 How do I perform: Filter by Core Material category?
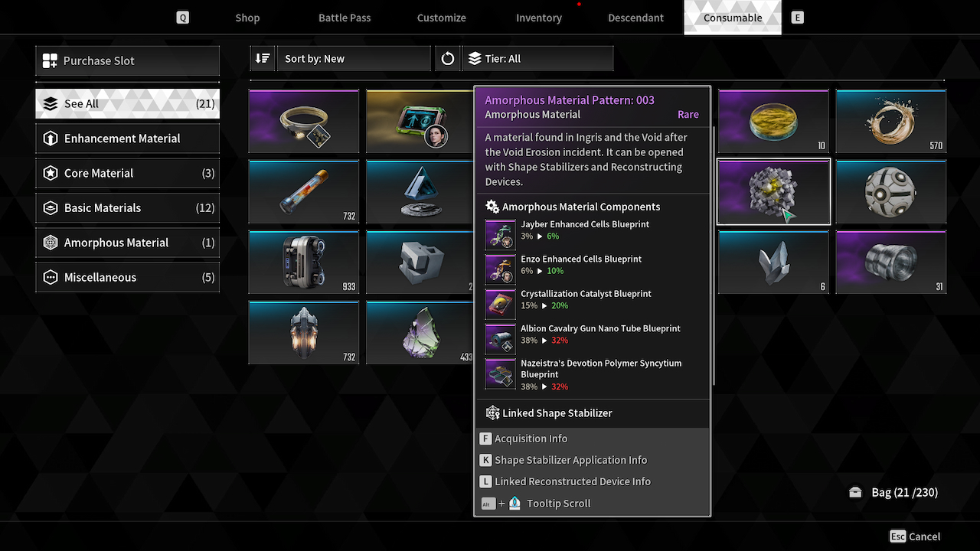127,173
